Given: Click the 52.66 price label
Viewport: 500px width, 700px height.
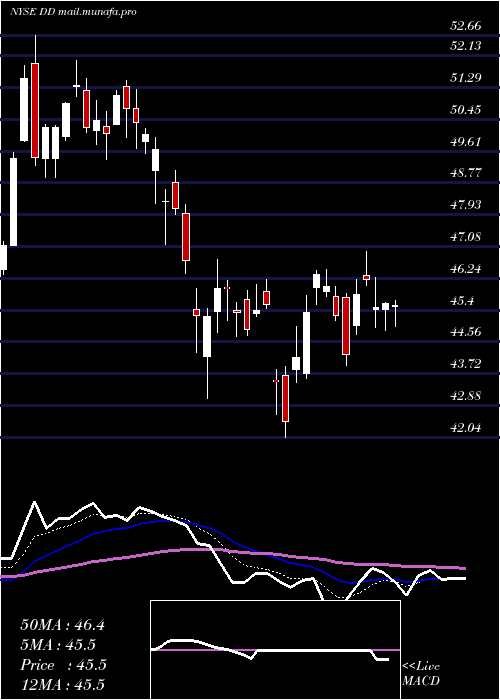Looking at the screenshot, I should pos(466,26).
